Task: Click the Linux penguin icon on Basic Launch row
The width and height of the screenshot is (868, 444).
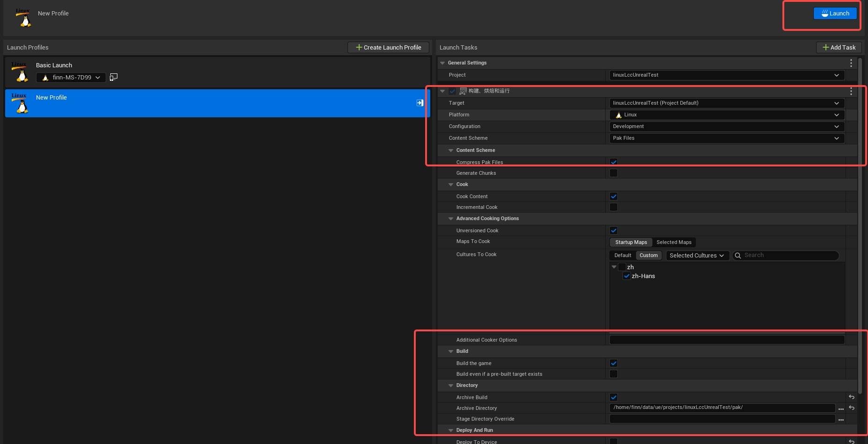Action: coord(20,72)
